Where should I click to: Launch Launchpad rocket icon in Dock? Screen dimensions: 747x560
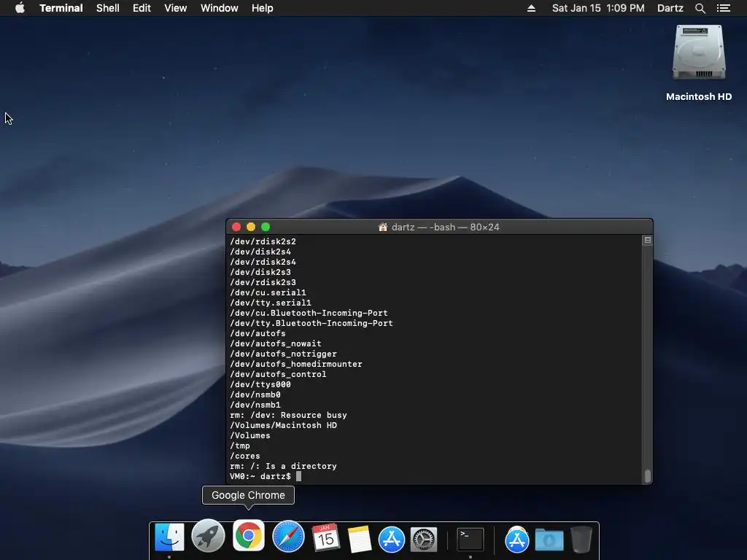pos(208,536)
